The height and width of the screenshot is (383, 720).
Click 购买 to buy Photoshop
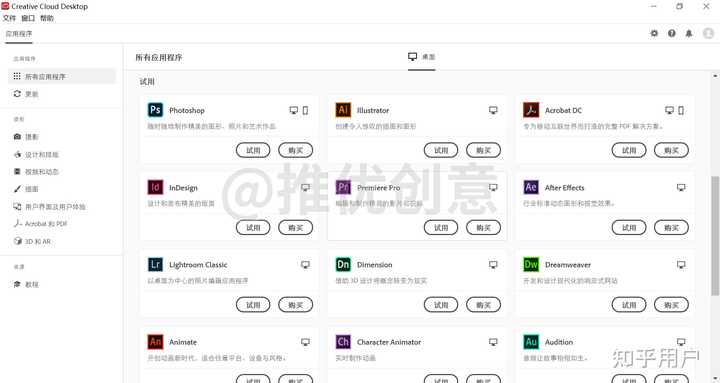point(296,150)
